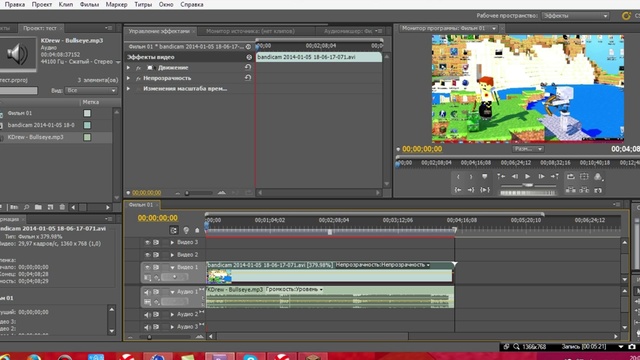
Task: Click the timeline timecode 00;00;00;00
Action: tap(158, 218)
